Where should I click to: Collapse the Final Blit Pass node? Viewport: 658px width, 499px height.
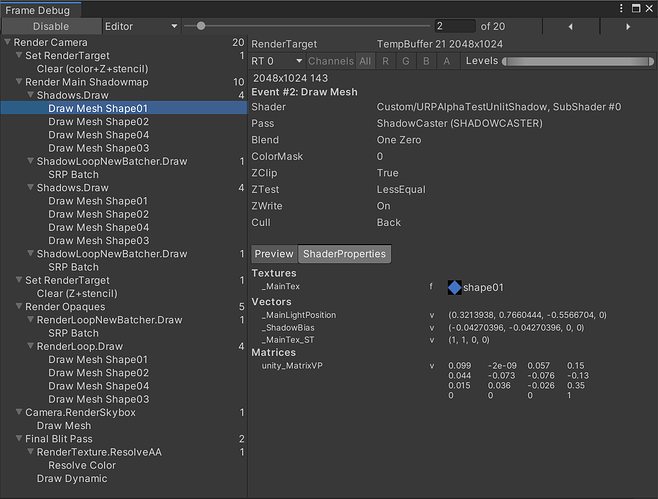pos(20,439)
